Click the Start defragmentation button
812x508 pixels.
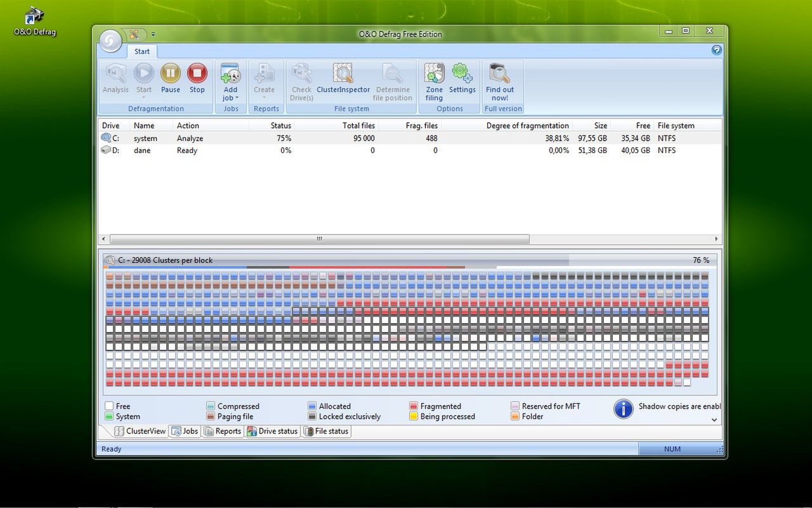coord(144,79)
